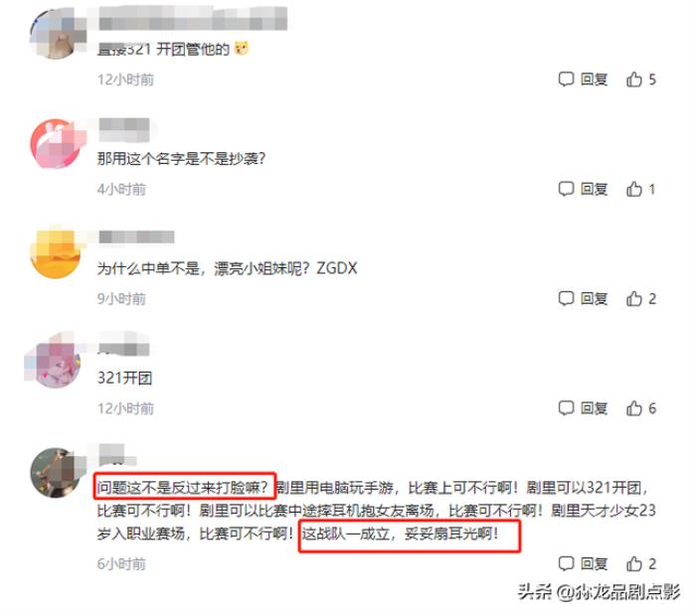This screenshot has height=616, width=696.
Task: Open the pink rabbit avatar profile
Action: coord(56,144)
